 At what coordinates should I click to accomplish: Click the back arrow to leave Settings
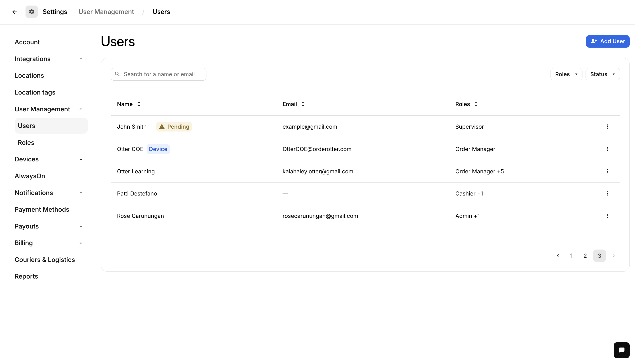(x=14, y=12)
